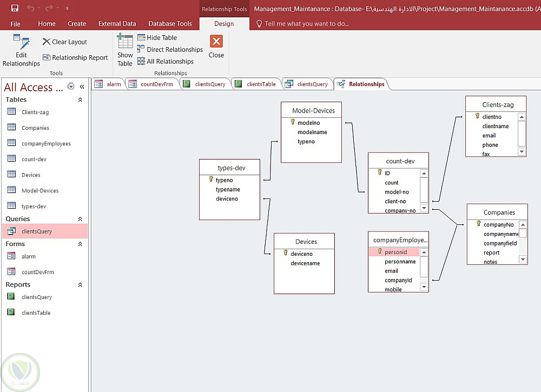Select the companyEmployees table in navigation pane
The height and width of the screenshot is (392, 541).
[45, 143]
